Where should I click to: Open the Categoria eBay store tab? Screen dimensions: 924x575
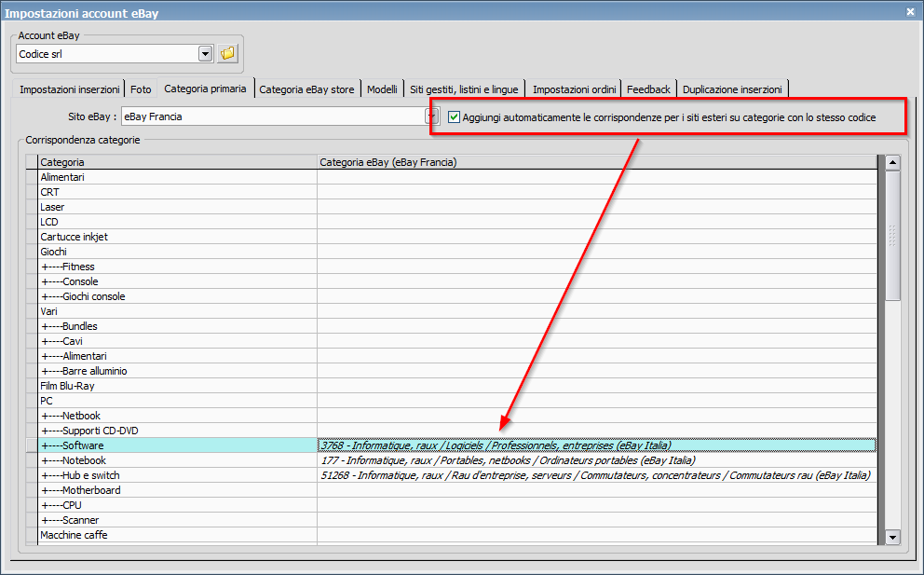coord(306,89)
